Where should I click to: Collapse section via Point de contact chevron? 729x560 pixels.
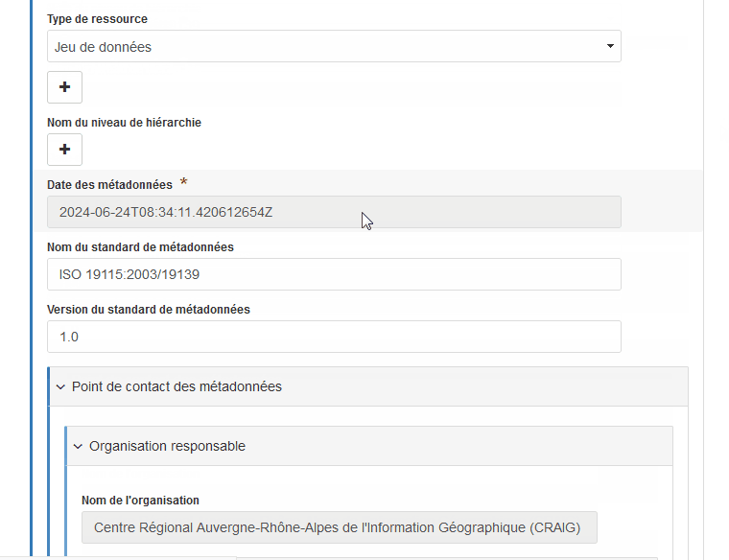pyautogui.click(x=60, y=387)
